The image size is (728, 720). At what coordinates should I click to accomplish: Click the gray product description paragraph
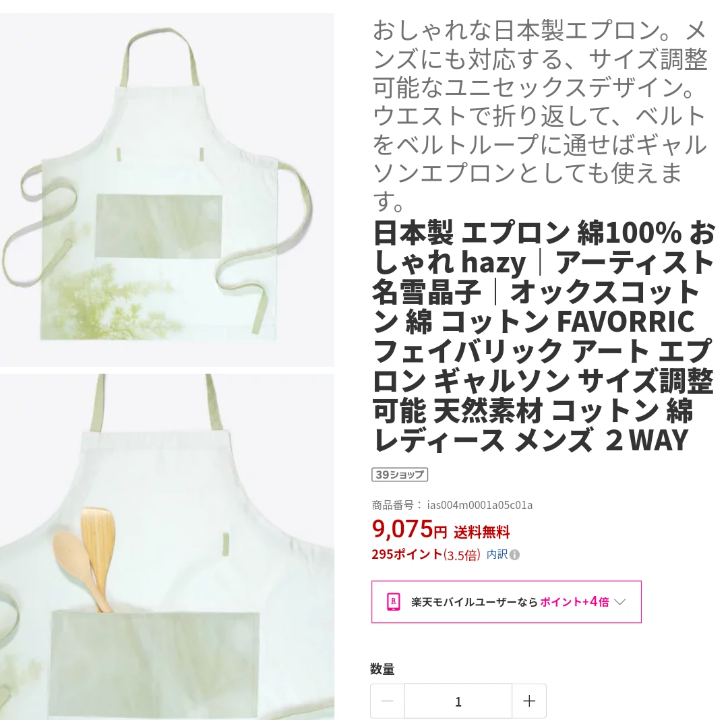coord(540,116)
